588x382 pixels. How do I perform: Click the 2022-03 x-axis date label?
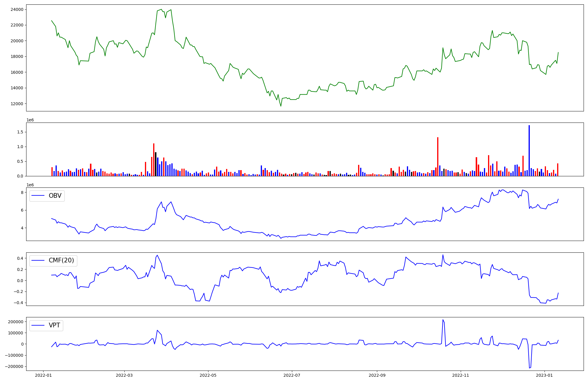click(x=124, y=375)
